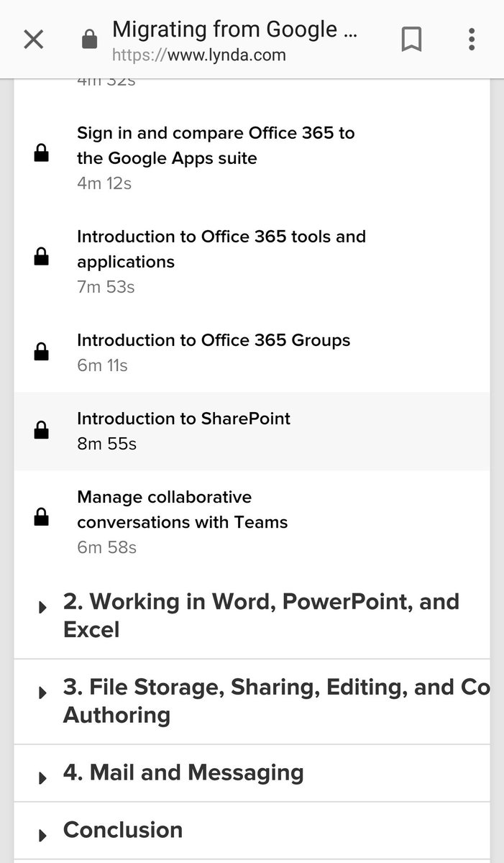Tap duration '6m 58s'
Viewport: 504px width, 863px height.
[x=106, y=547]
